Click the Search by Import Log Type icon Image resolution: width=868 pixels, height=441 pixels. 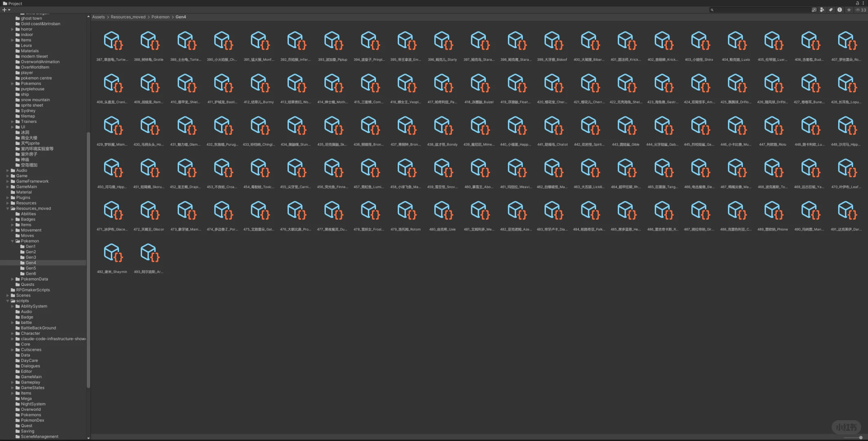point(839,10)
